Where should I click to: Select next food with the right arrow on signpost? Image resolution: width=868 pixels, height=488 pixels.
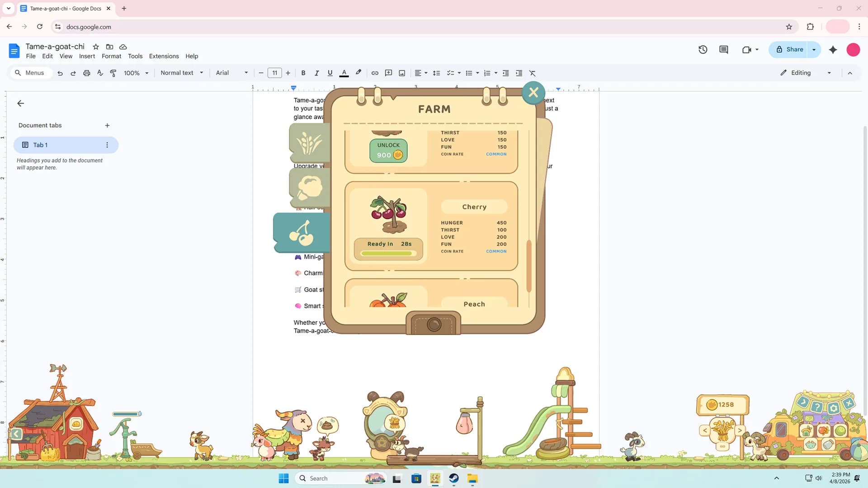click(740, 431)
